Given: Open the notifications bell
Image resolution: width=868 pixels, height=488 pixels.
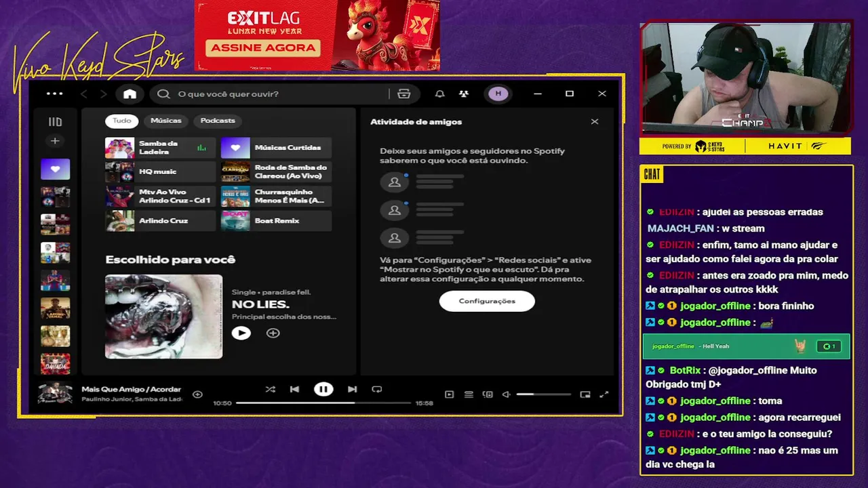Looking at the screenshot, I should pyautogui.click(x=439, y=94).
